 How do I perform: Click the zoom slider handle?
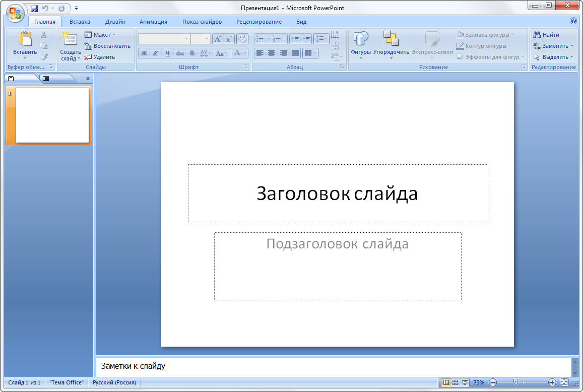[514, 382]
